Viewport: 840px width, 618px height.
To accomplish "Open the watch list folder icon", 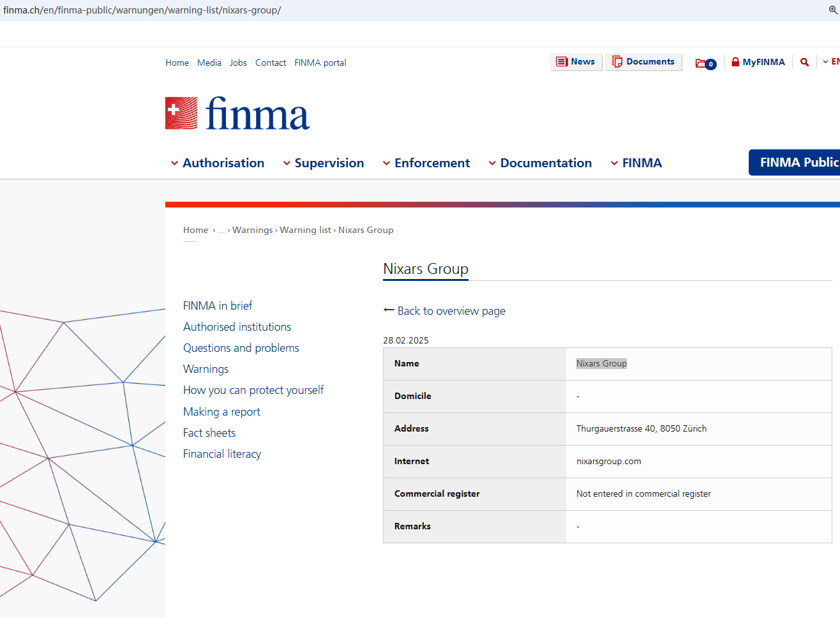I will pyautogui.click(x=705, y=63).
